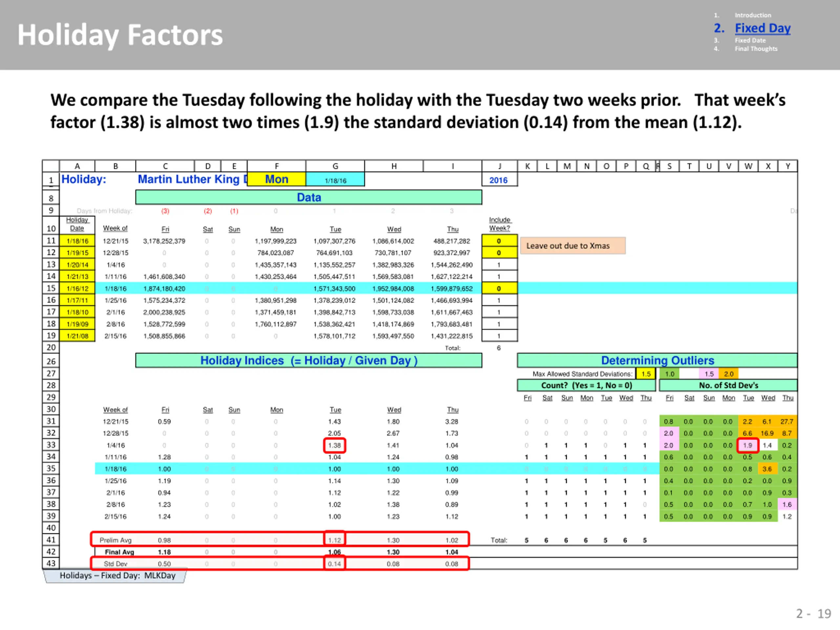Select the Final Avg Fri value 1.18
Screen dimensions: 840x630
[x=164, y=552]
